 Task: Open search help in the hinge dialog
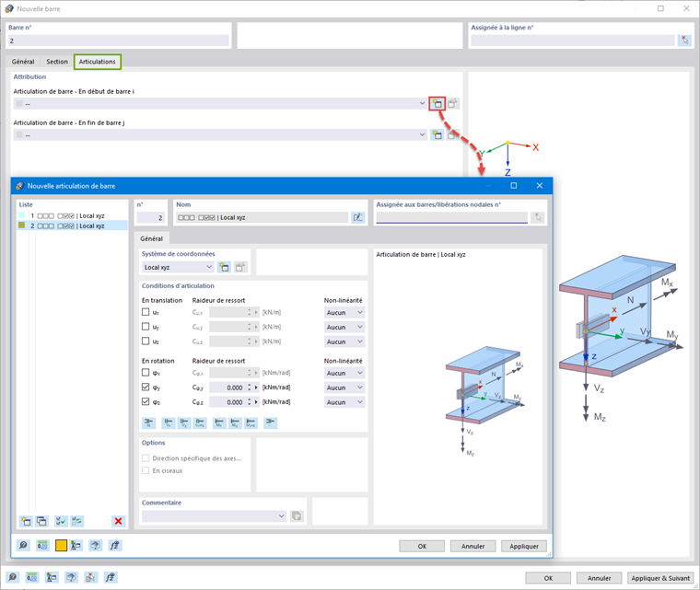(x=23, y=546)
